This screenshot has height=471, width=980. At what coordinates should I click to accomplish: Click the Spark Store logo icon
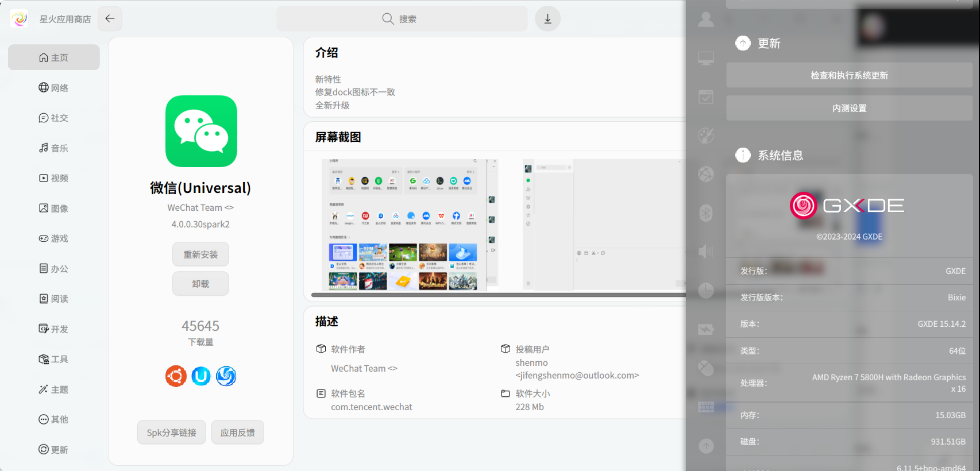[19, 18]
